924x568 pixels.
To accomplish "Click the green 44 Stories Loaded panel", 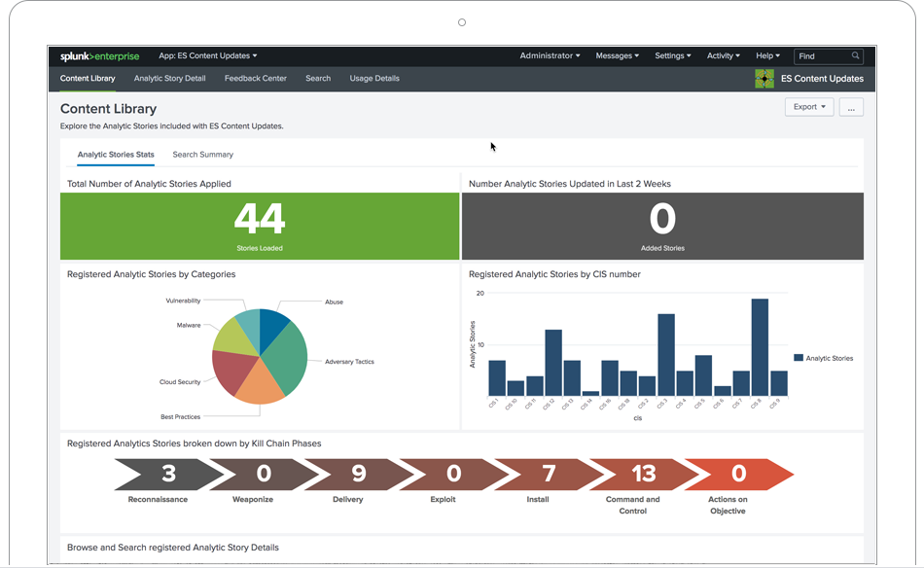I will (x=260, y=227).
